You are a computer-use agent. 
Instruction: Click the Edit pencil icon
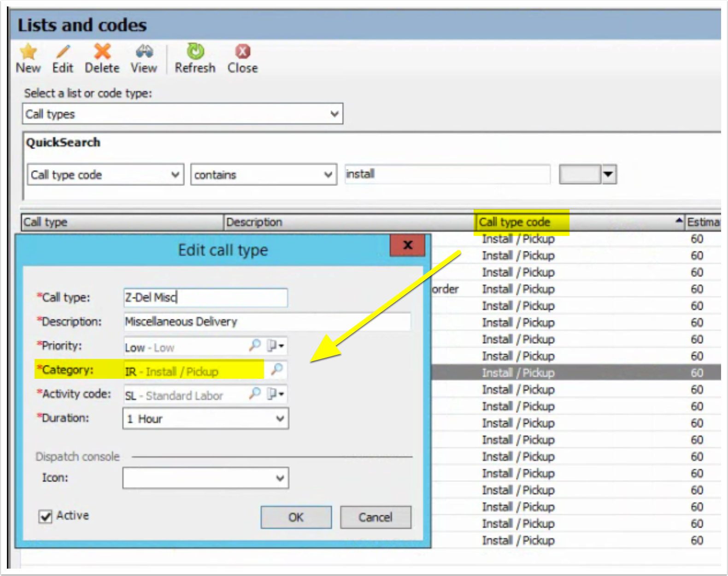(x=63, y=52)
